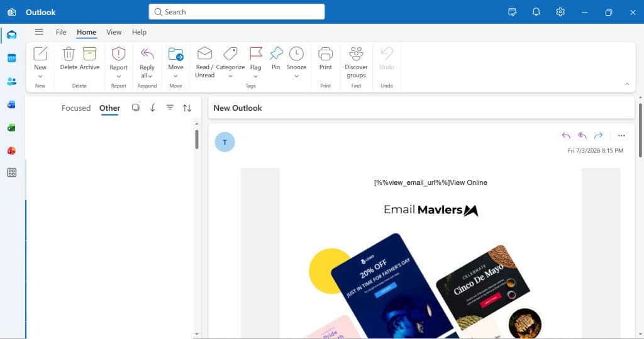Launch Word from the left sidebar
The height and width of the screenshot is (339, 644).
(x=11, y=105)
